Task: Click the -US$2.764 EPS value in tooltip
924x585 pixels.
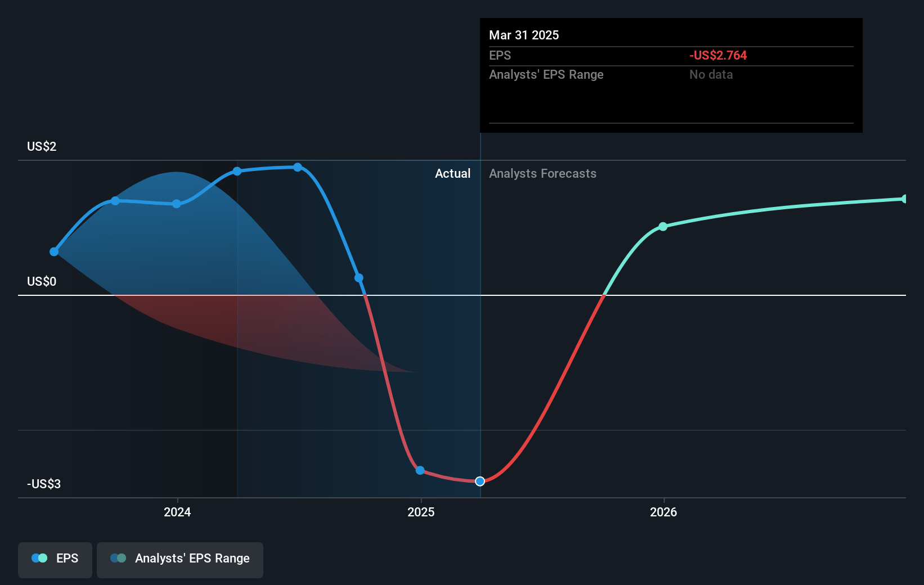Action: coord(718,55)
